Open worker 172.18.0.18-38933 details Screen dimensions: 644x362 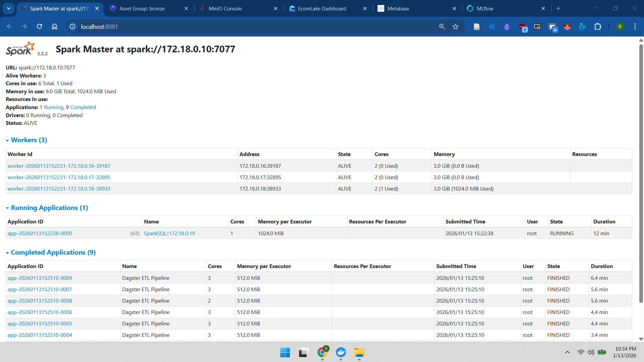[x=59, y=189]
